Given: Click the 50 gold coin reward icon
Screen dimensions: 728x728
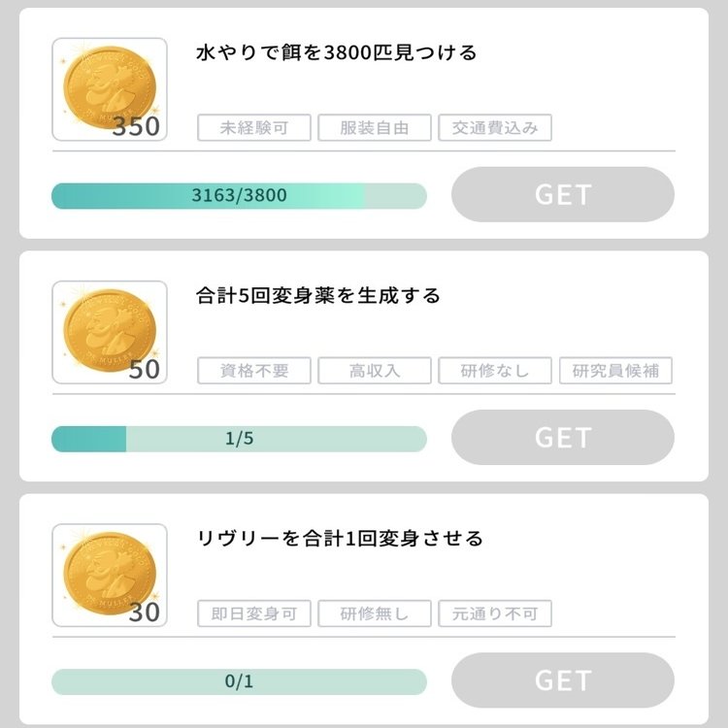Looking at the screenshot, I should tap(109, 332).
